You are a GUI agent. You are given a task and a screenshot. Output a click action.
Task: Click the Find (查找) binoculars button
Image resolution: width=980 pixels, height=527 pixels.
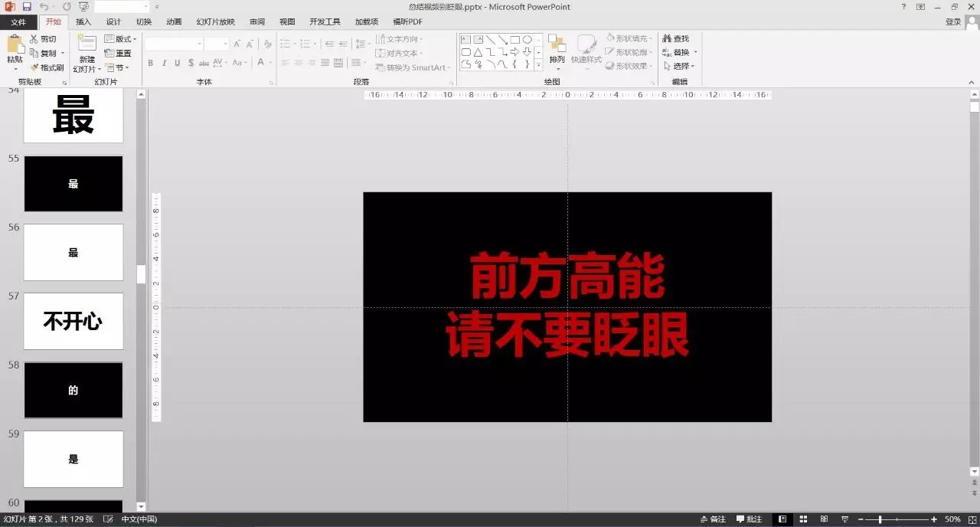tap(676, 38)
